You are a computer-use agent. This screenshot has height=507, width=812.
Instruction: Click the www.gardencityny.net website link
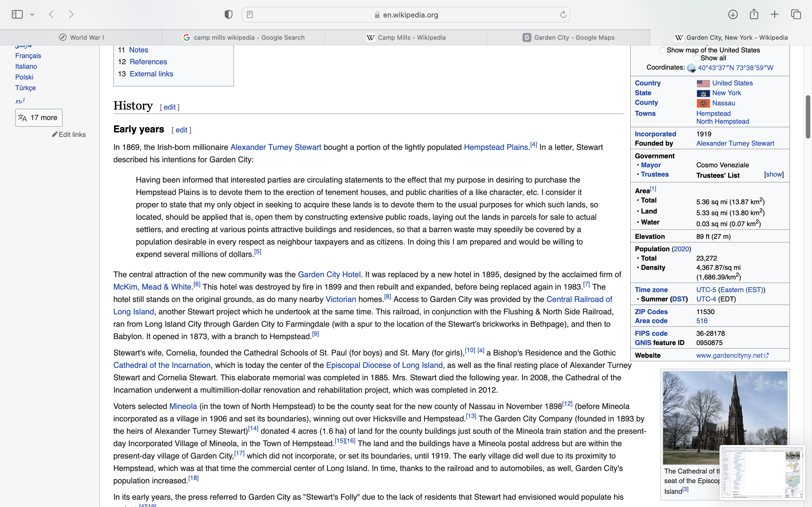pos(729,355)
